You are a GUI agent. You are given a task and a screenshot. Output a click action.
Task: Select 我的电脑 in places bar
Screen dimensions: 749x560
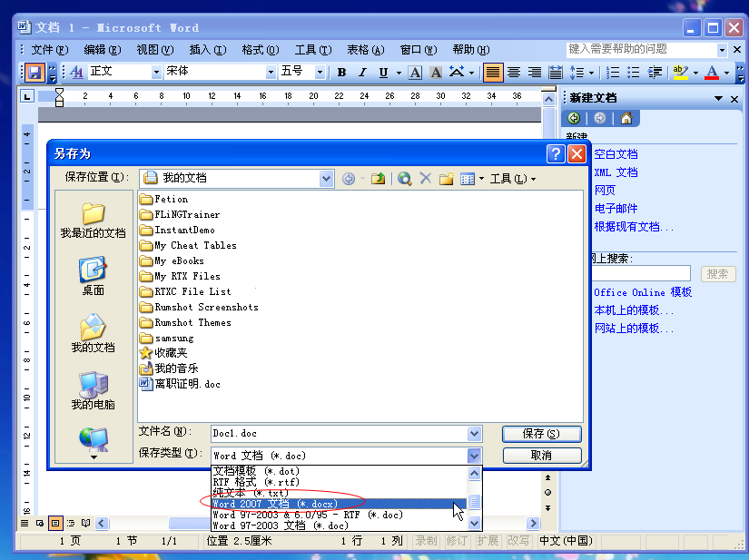point(94,391)
